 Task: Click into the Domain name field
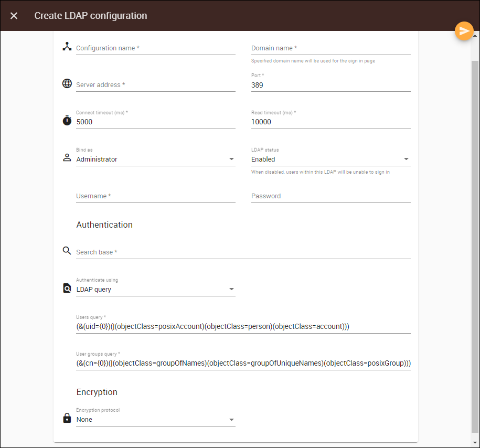coord(330,48)
